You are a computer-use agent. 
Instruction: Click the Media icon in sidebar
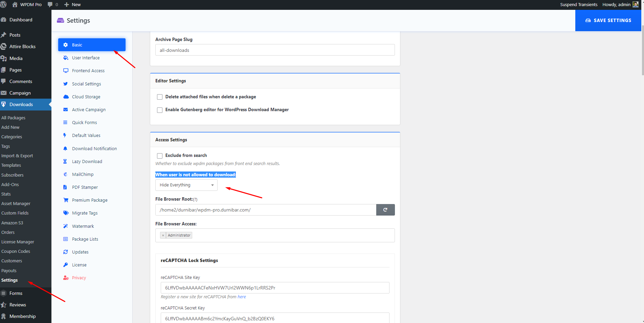4,58
